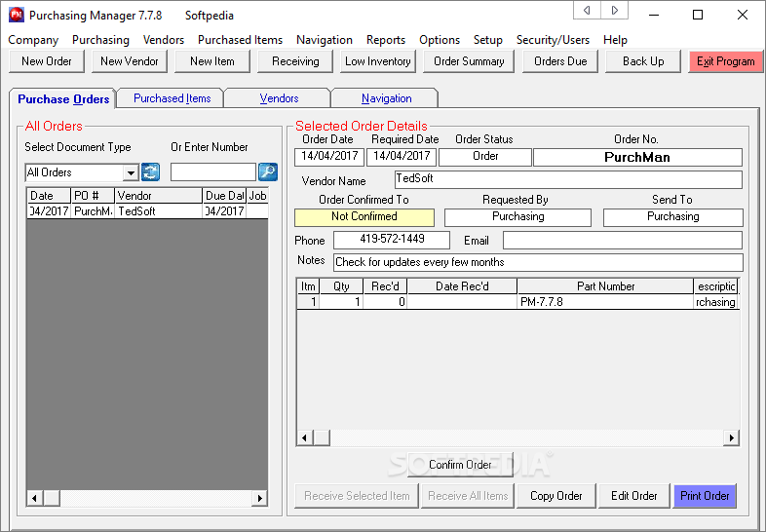Open the All Orders document type dropdown
Image resolution: width=766 pixels, height=532 pixels.
point(131,172)
